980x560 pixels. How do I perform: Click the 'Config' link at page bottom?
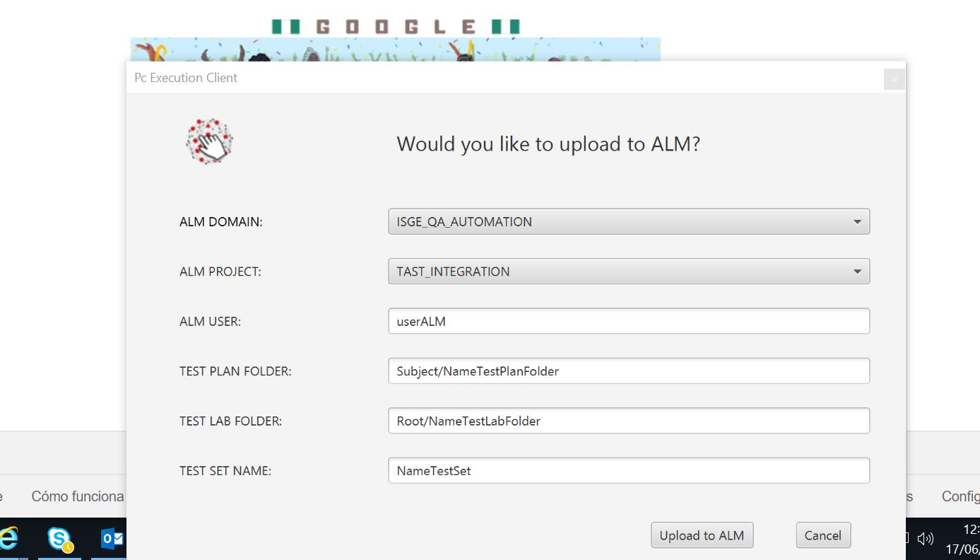tap(960, 496)
